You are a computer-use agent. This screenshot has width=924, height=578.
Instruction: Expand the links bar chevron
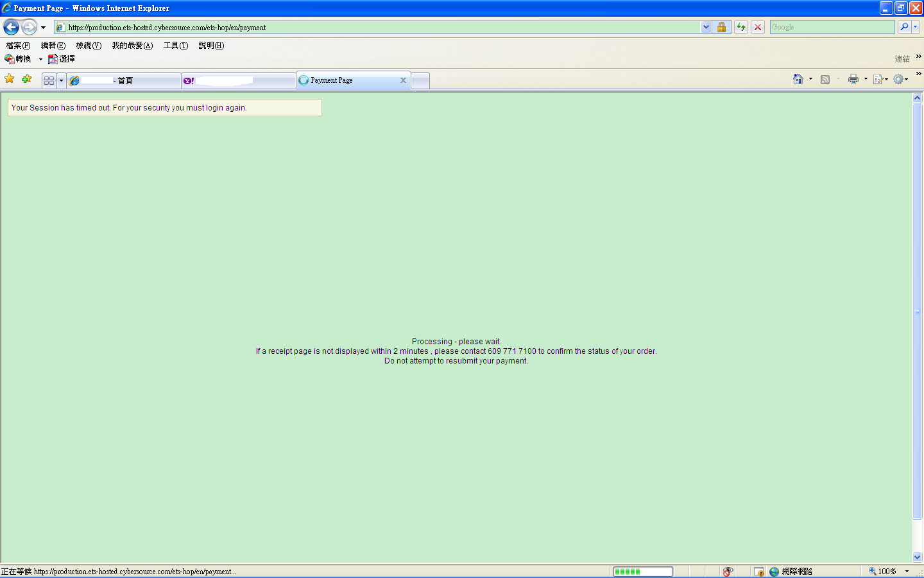pyautogui.click(x=918, y=57)
